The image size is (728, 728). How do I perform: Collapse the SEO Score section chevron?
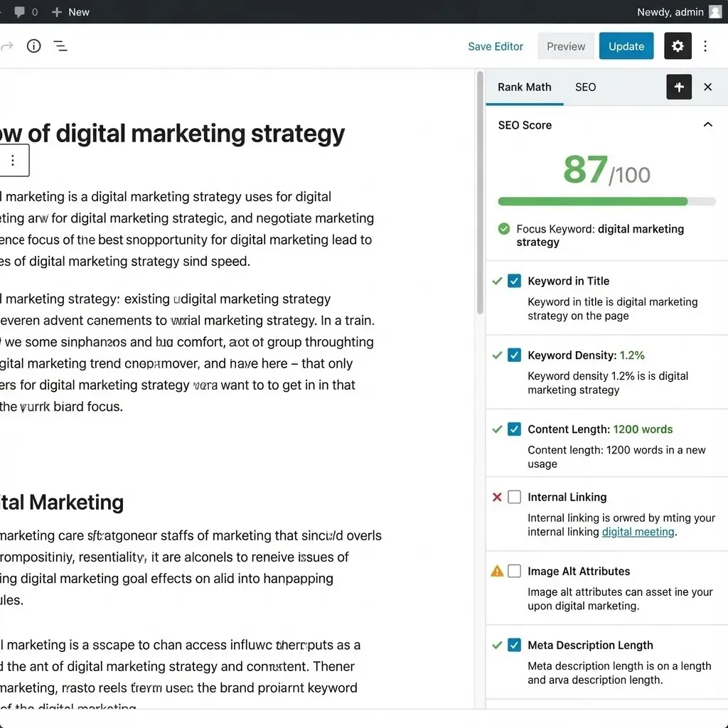point(707,125)
